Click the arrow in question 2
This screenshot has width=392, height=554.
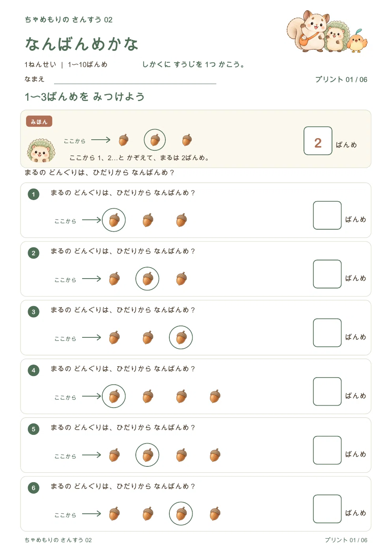92,279
